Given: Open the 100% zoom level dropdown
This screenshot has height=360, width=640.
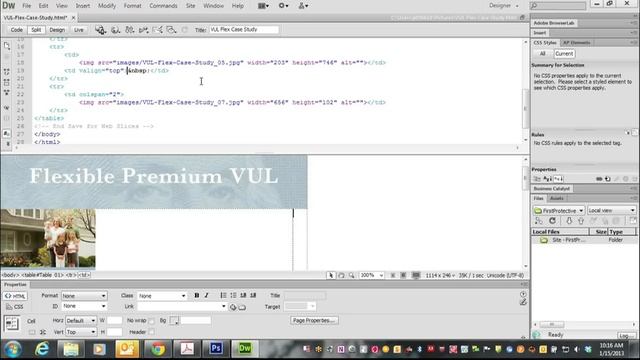Looking at the screenshot, I should 371,276.
